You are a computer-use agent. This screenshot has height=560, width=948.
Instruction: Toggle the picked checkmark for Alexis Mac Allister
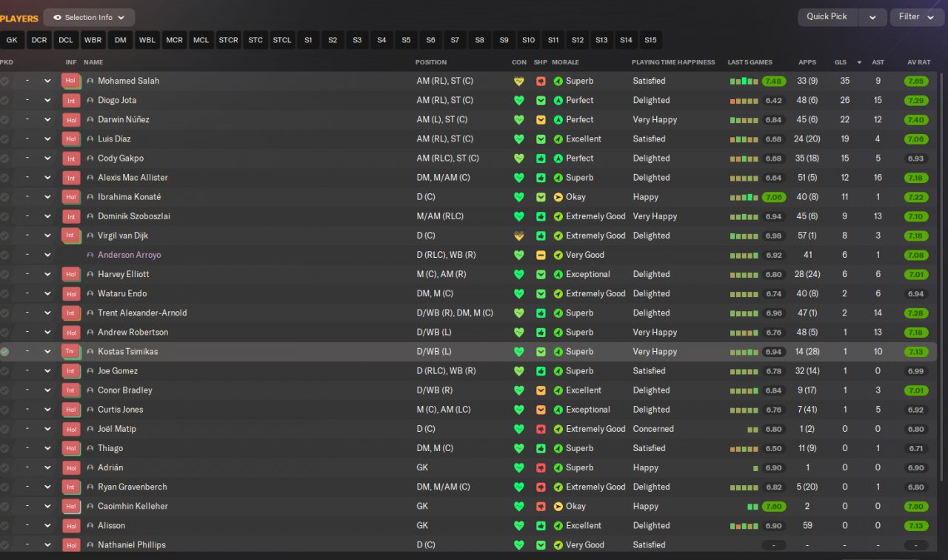pos(5,177)
